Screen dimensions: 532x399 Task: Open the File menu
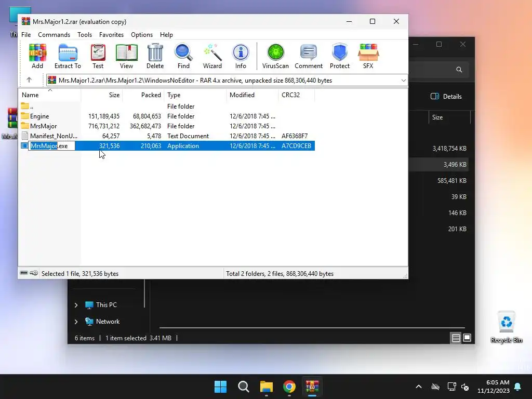[x=26, y=35]
